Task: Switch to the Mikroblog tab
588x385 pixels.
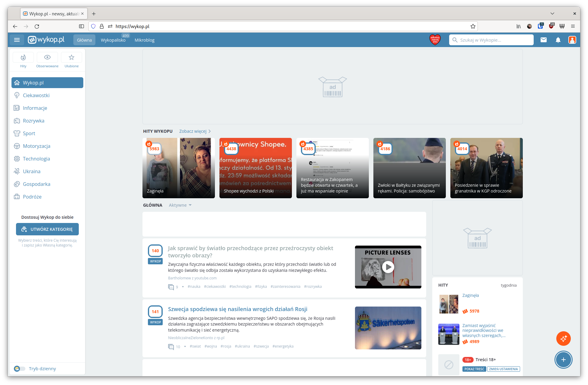Action: click(x=144, y=40)
